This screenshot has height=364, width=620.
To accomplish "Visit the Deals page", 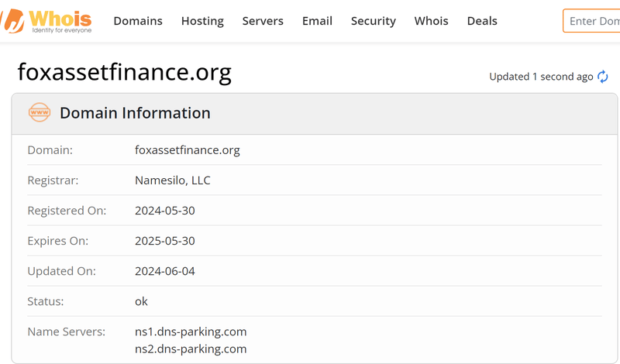I will [482, 21].
